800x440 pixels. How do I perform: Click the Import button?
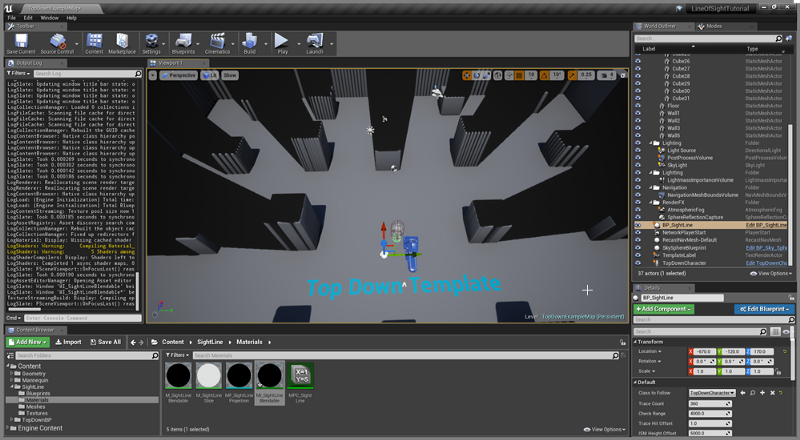click(x=68, y=342)
